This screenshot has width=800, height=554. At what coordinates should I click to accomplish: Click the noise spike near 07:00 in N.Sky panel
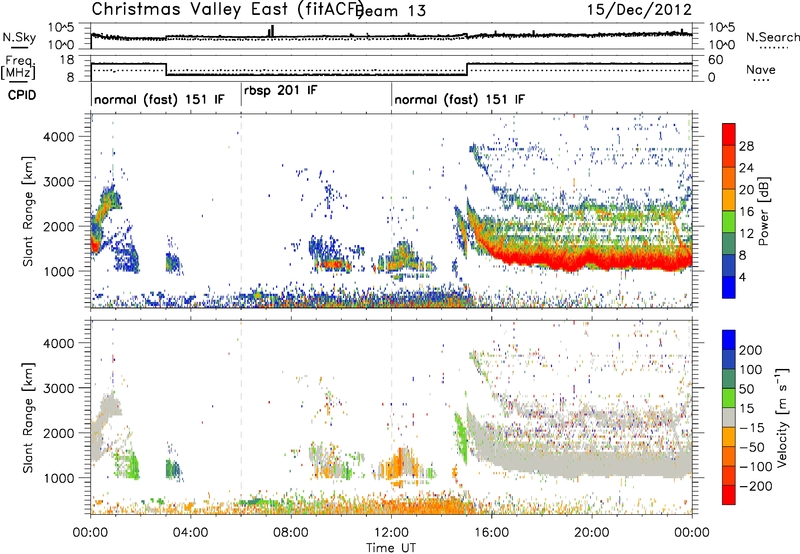tap(271, 31)
